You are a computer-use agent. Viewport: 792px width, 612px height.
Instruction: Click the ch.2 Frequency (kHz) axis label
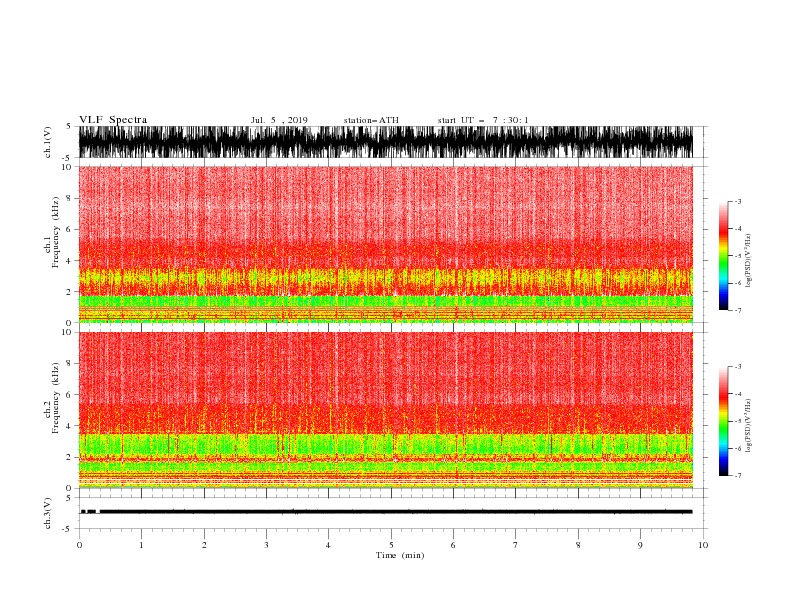coord(52,398)
